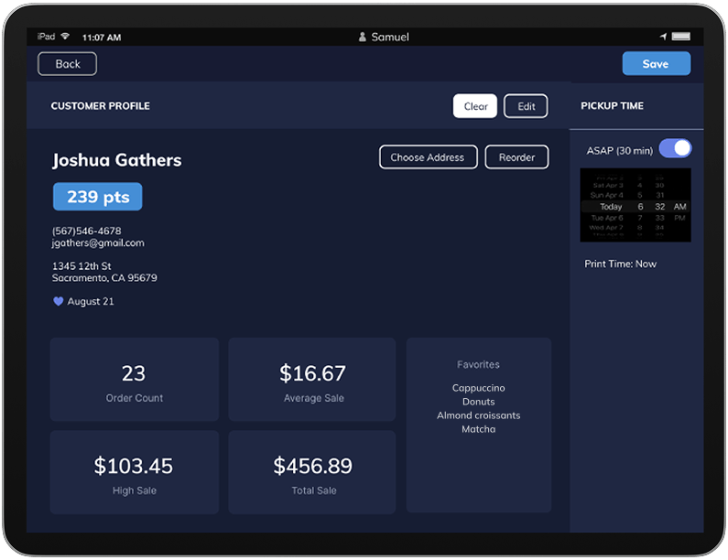Screen dimensions: 728x560
Task: Tap the Wi-Fi status icon
Action: click(x=65, y=37)
